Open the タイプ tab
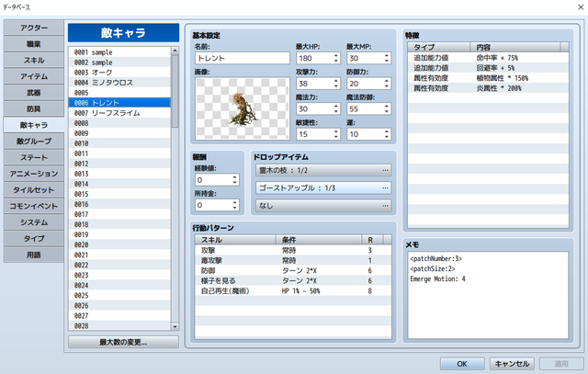This screenshot has width=588, height=374. (x=34, y=239)
